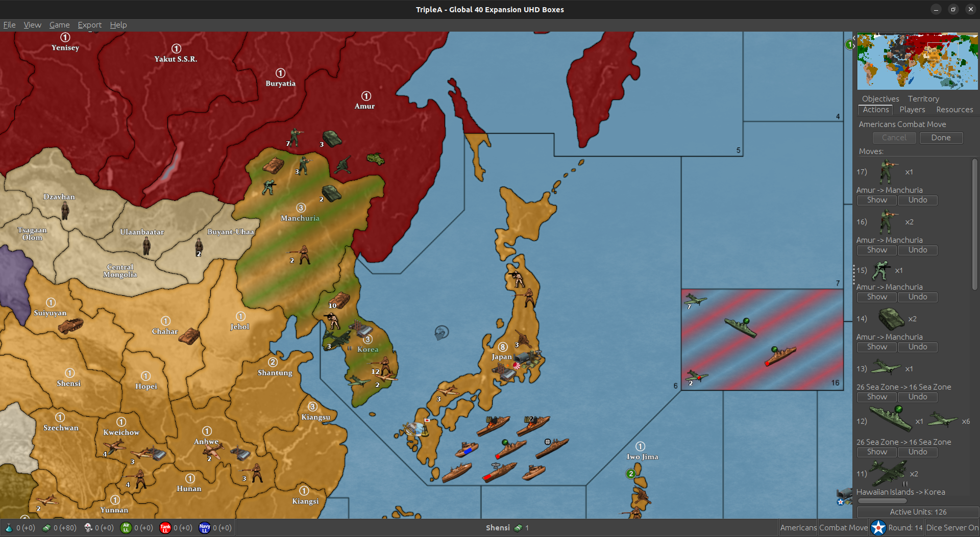
Task: Switch to the Players tab
Action: [x=912, y=110]
